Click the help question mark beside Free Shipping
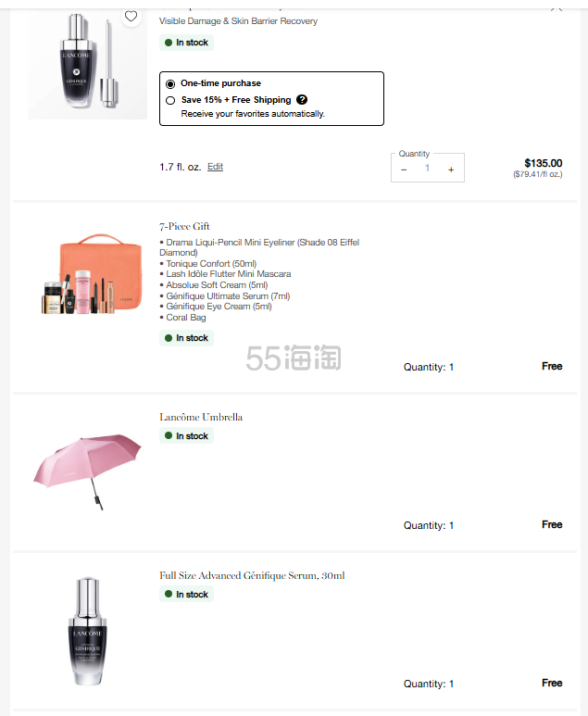This screenshot has width=588, height=716. pyautogui.click(x=302, y=99)
